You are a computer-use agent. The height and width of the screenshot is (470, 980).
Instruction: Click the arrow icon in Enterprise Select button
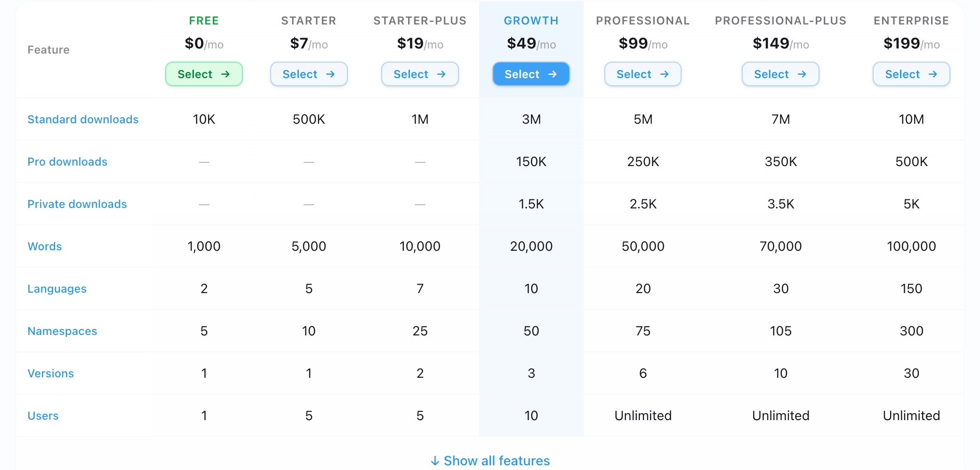pyautogui.click(x=932, y=74)
